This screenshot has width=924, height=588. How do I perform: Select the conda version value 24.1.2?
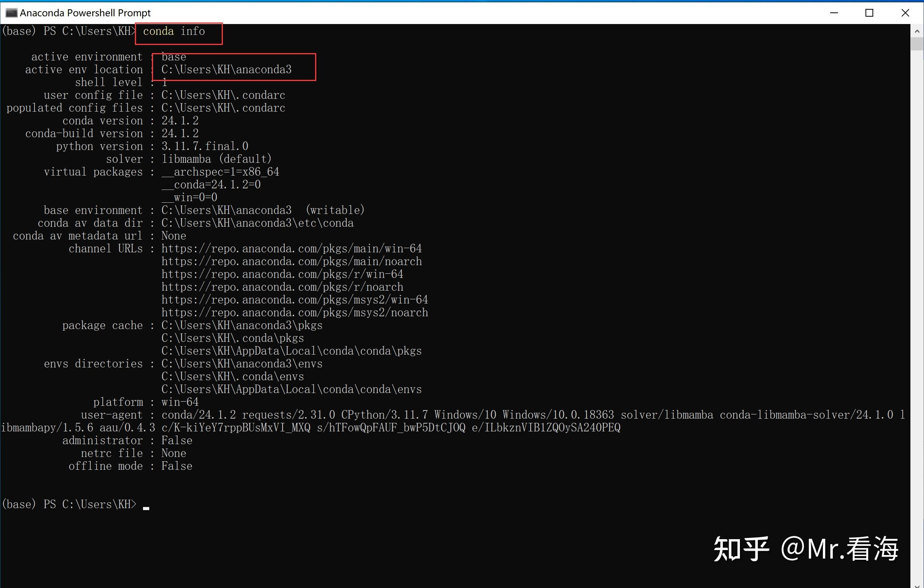tap(179, 121)
